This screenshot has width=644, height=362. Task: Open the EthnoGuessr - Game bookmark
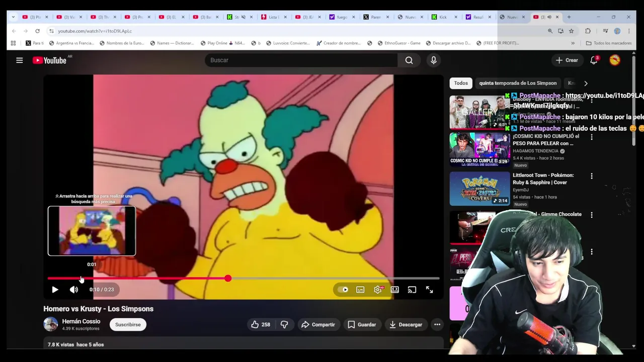coord(398,43)
